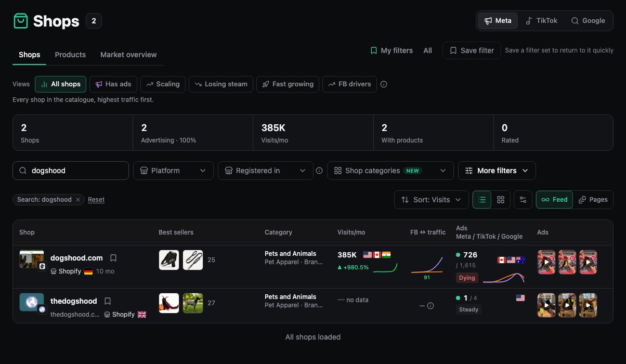Viewport: 626px width, 364px height.
Task: Play third ad thumbnail for dogshood.com
Action: click(588, 262)
